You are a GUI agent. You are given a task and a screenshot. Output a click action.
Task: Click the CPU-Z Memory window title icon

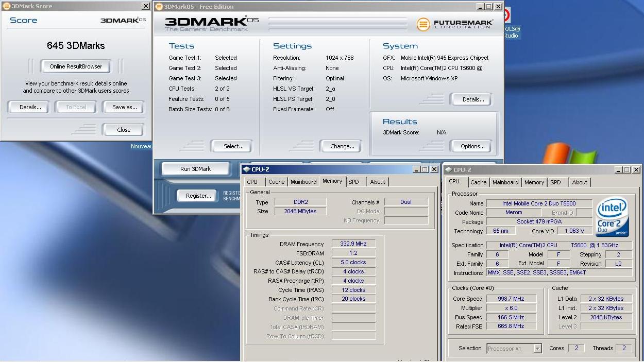tap(246, 169)
